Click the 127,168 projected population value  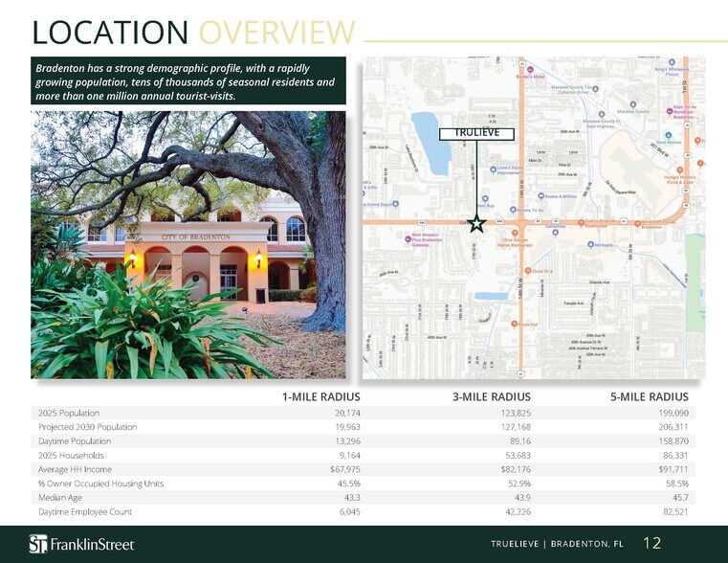click(516, 427)
